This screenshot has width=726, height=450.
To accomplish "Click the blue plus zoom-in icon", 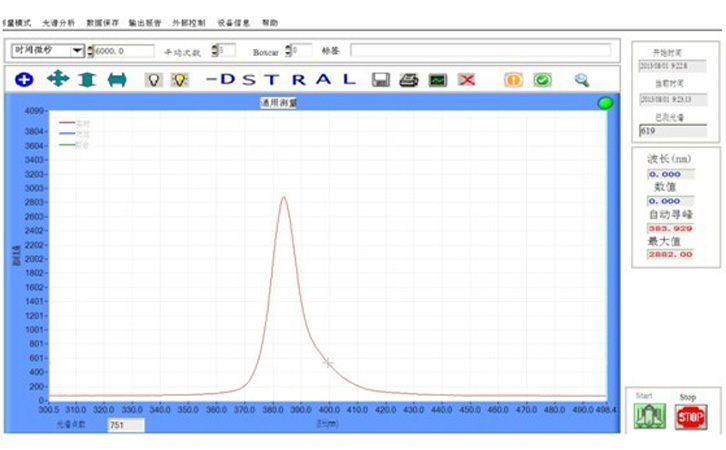I will 24,80.
